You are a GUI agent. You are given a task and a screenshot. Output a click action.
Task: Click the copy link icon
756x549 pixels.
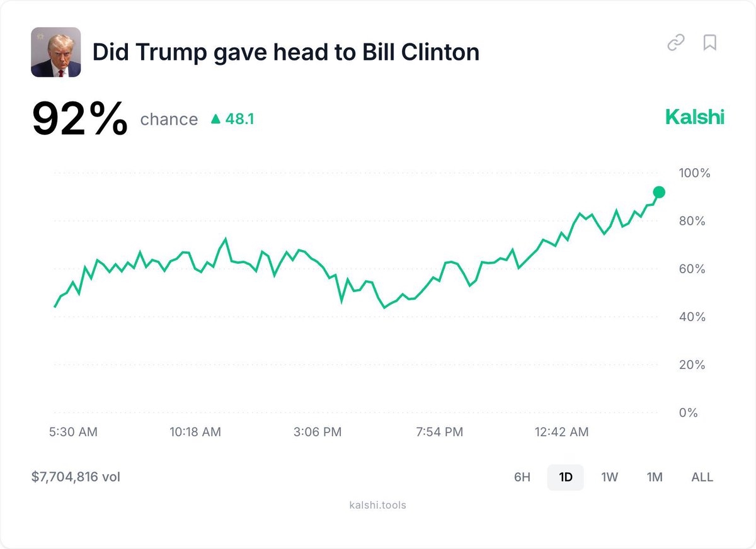pos(676,43)
